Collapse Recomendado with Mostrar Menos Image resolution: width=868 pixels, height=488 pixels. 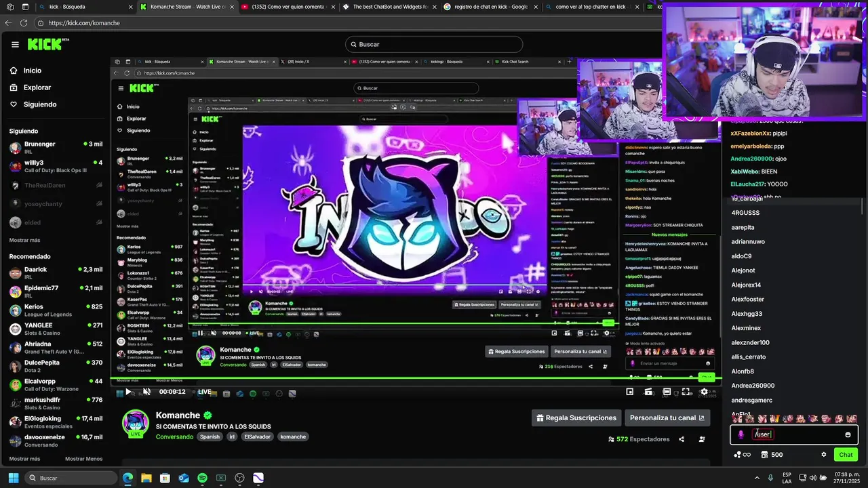pos(83,459)
